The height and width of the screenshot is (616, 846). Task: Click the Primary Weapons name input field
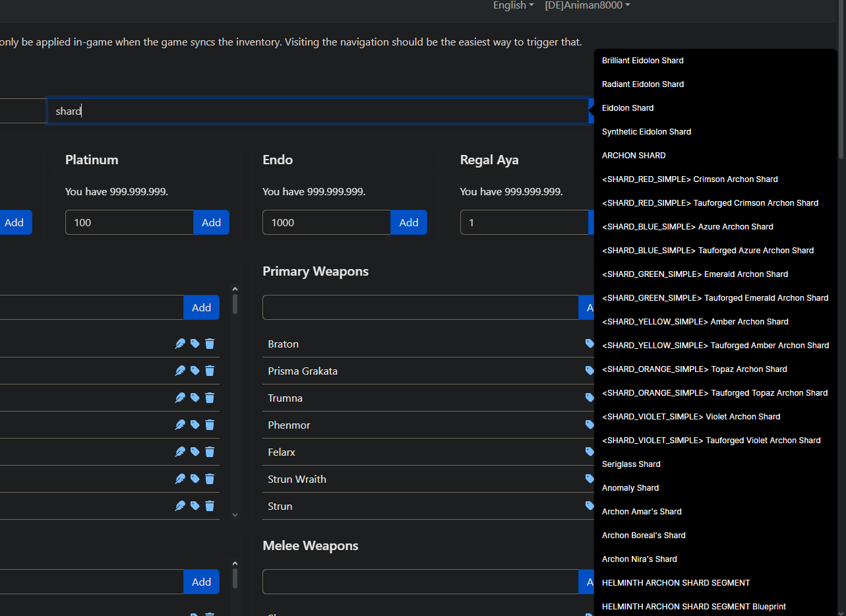420,307
